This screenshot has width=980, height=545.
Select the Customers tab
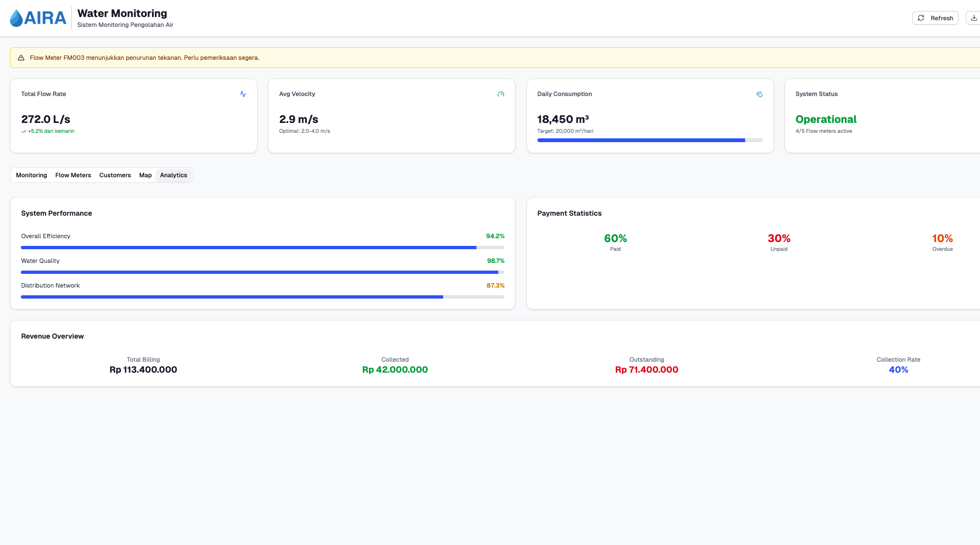[x=115, y=175]
